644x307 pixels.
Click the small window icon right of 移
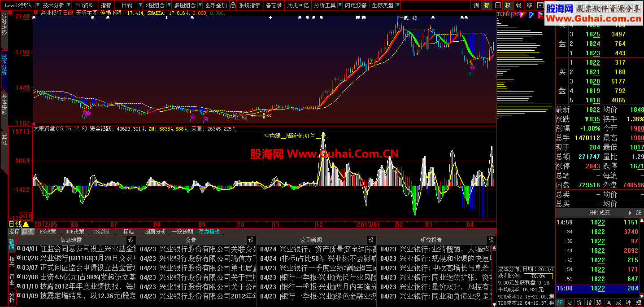[x=540, y=5]
